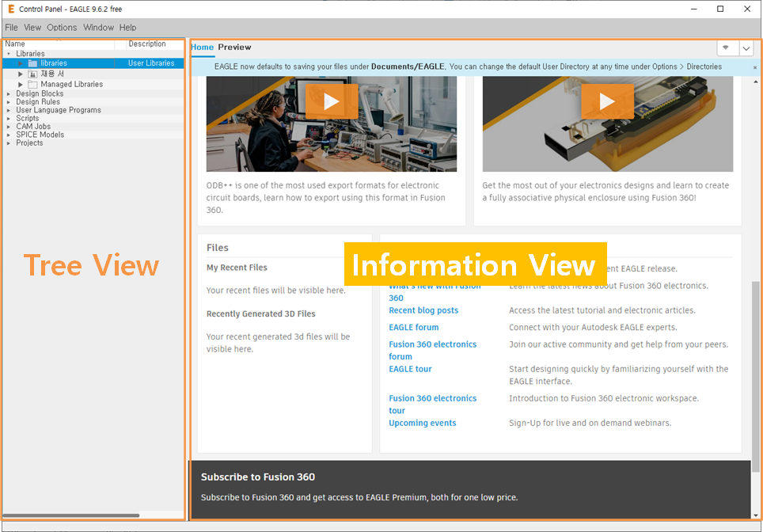Click the folder icon above Managed Libraries
Image resolution: width=763 pixels, height=532 pixels.
pyautogui.click(x=32, y=74)
